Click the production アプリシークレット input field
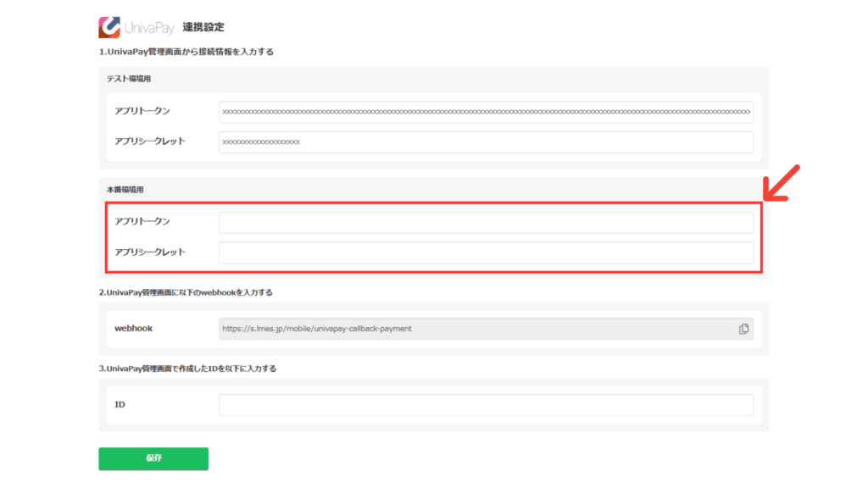868x488 pixels. pos(486,252)
